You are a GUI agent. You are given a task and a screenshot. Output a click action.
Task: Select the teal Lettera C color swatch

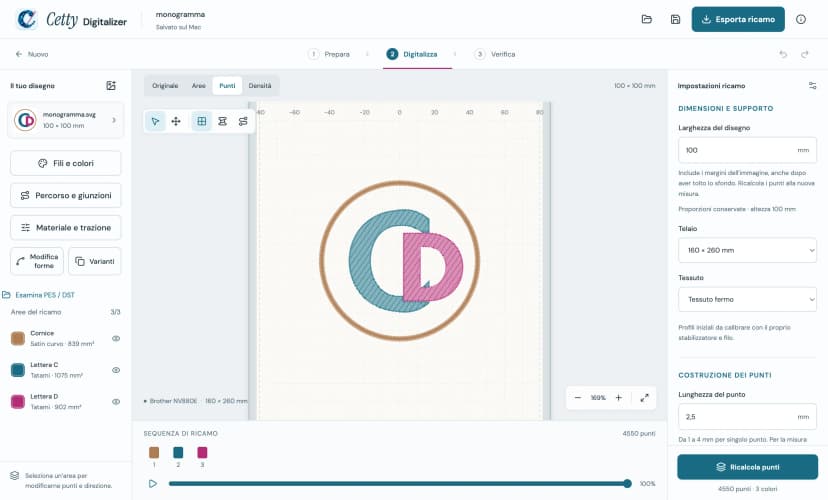pos(18,370)
